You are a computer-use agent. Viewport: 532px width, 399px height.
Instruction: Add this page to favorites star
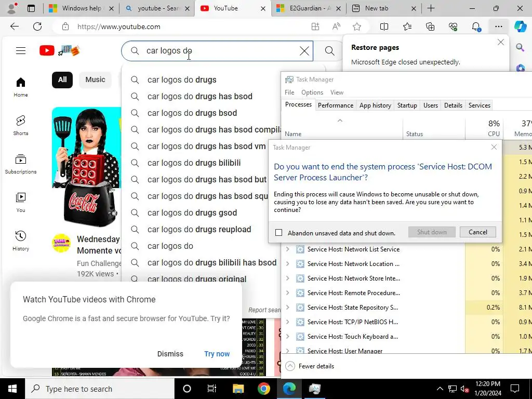(x=356, y=26)
